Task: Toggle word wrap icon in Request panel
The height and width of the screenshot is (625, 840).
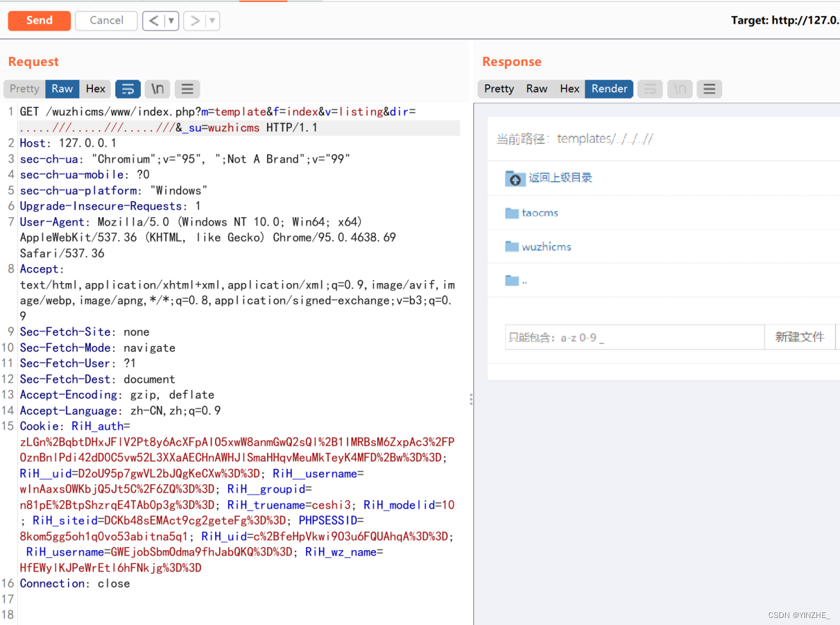Action: click(128, 89)
